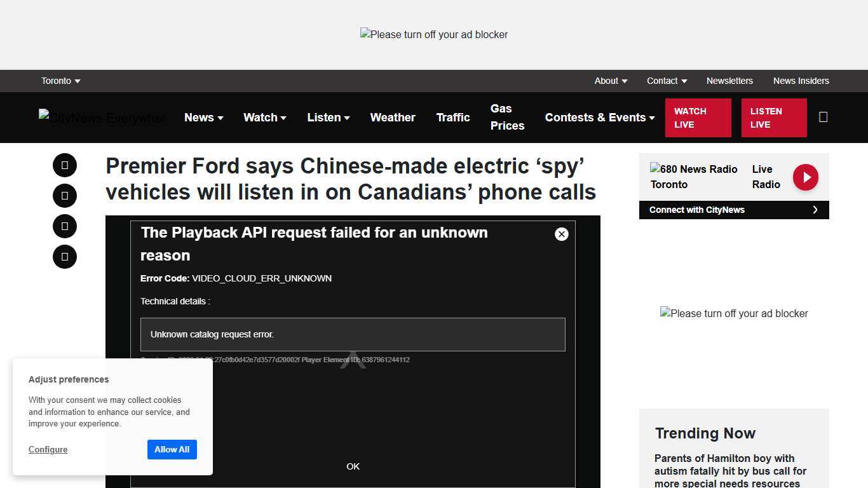Expand the Toronto city selector

click(60, 81)
